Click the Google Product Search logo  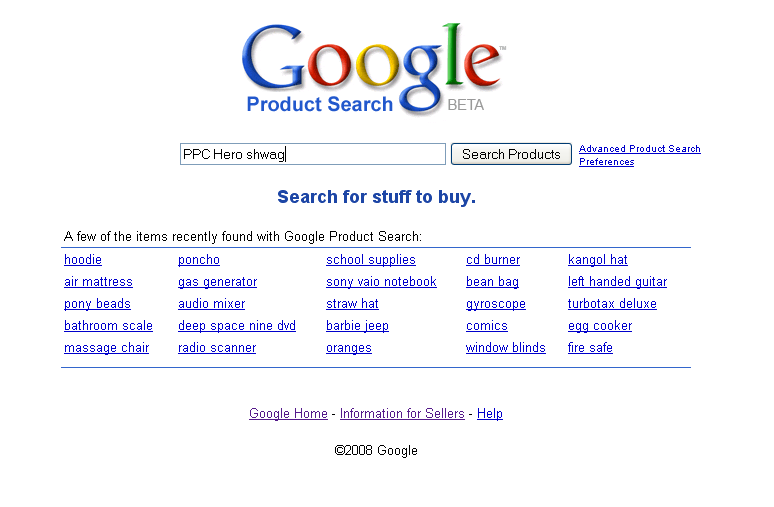click(374, 69)
